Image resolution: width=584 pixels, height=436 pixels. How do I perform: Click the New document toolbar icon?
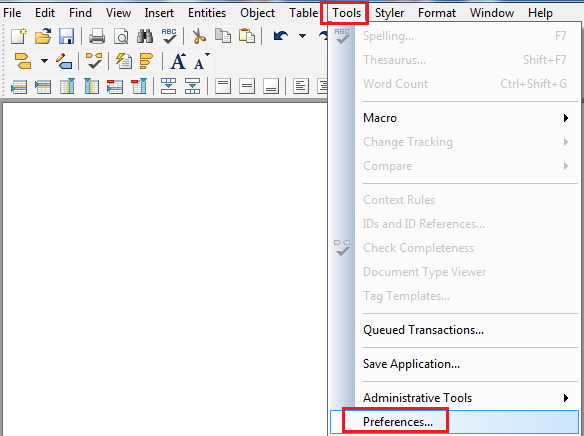(19, 36)
